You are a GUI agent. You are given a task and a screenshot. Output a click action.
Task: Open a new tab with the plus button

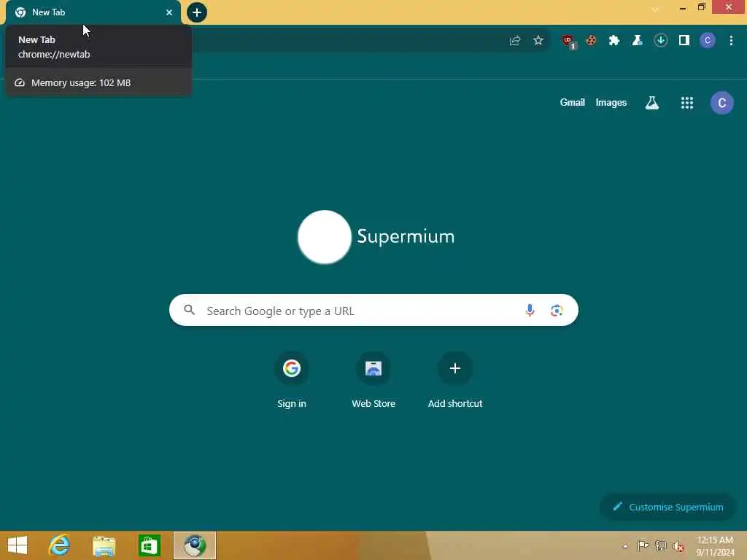197,12
